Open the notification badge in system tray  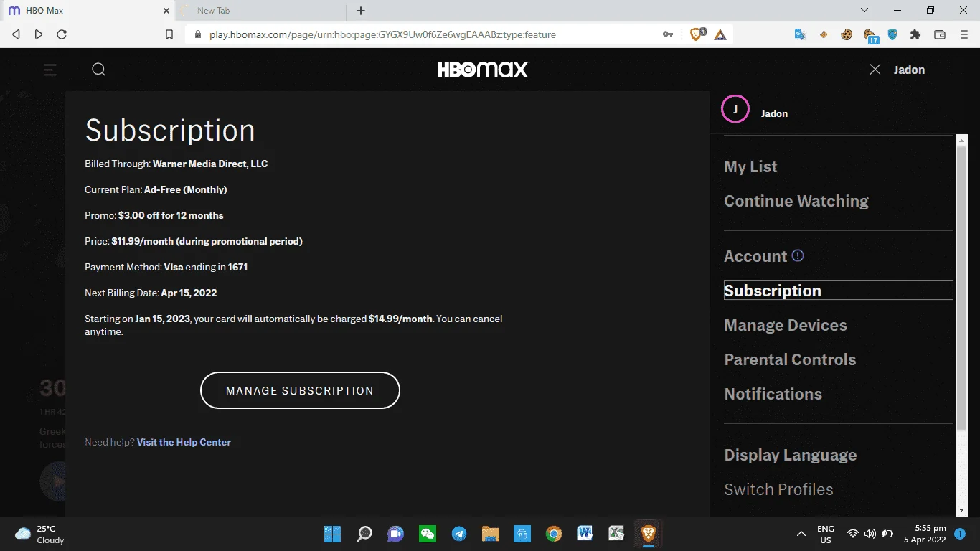tap(960, 534)
